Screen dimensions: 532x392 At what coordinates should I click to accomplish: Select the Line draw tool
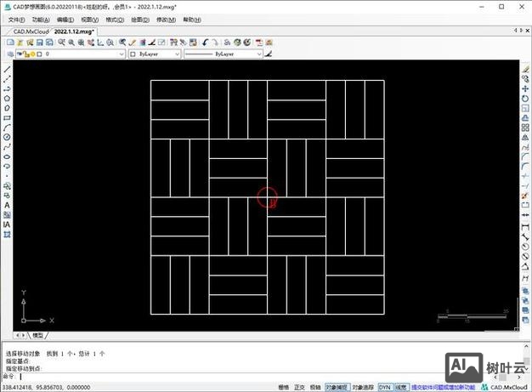(7, 69)
